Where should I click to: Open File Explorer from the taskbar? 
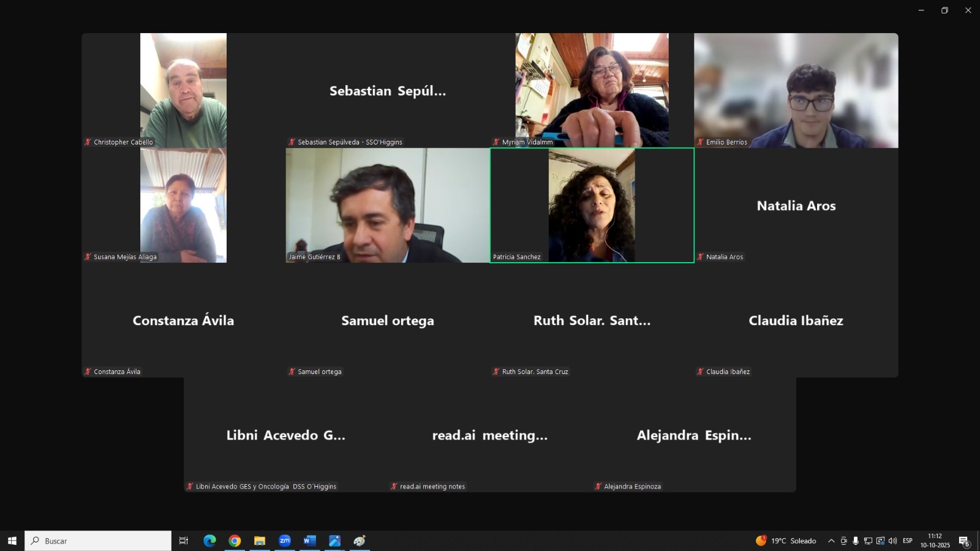260,541
